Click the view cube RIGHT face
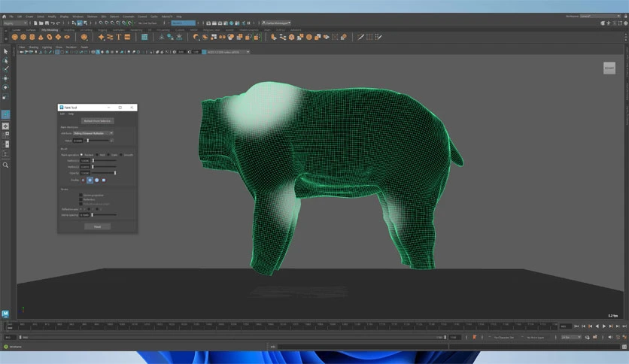This screenshot has height=364, width=629. [x=609, y=68]
